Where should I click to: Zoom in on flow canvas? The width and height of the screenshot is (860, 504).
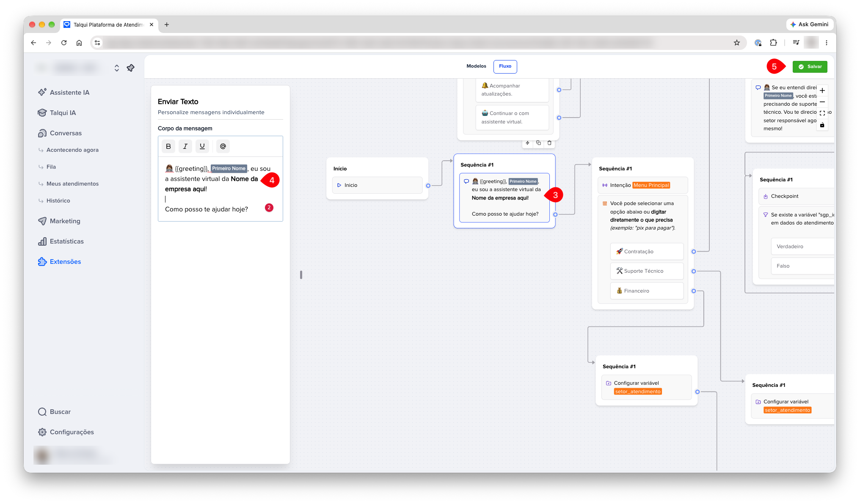coord(822,90)
